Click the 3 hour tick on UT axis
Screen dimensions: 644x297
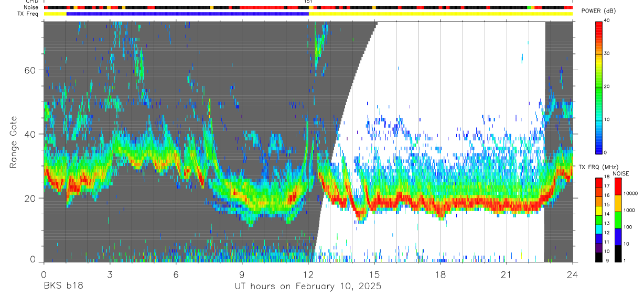110,274
